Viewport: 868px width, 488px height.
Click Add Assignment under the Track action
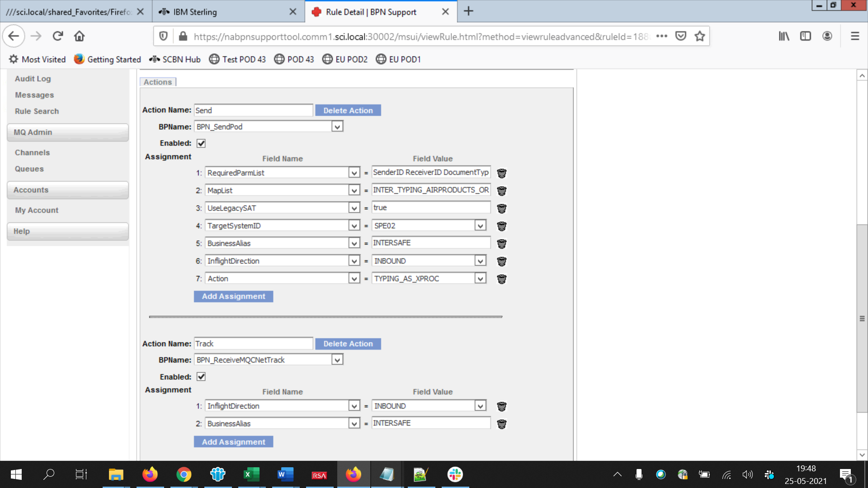tap(233, 442)
